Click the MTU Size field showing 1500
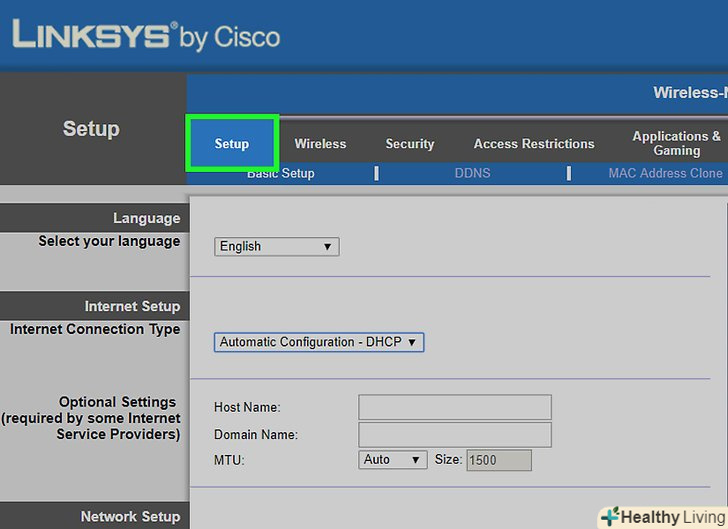The image size is (728, 529). [x=499, y=460]
